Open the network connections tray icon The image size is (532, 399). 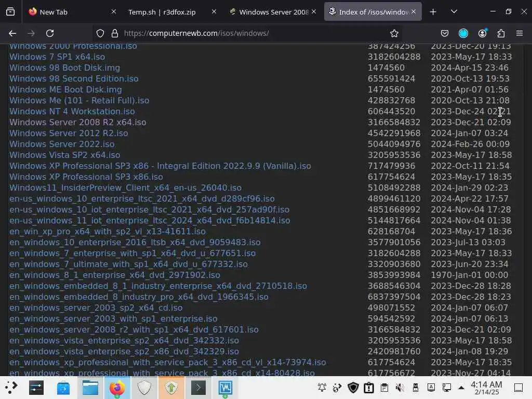446,388
